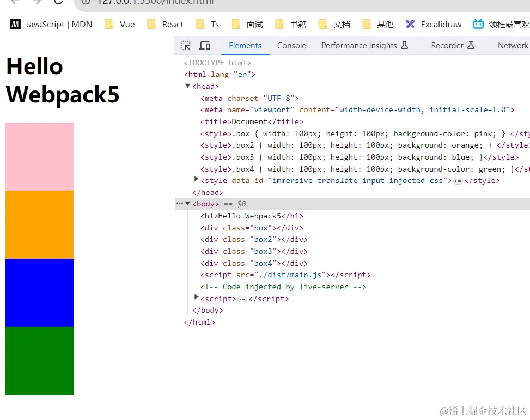Click the flask icon beside Recorder
Screen dimensions: 530x420
[471, 45]
